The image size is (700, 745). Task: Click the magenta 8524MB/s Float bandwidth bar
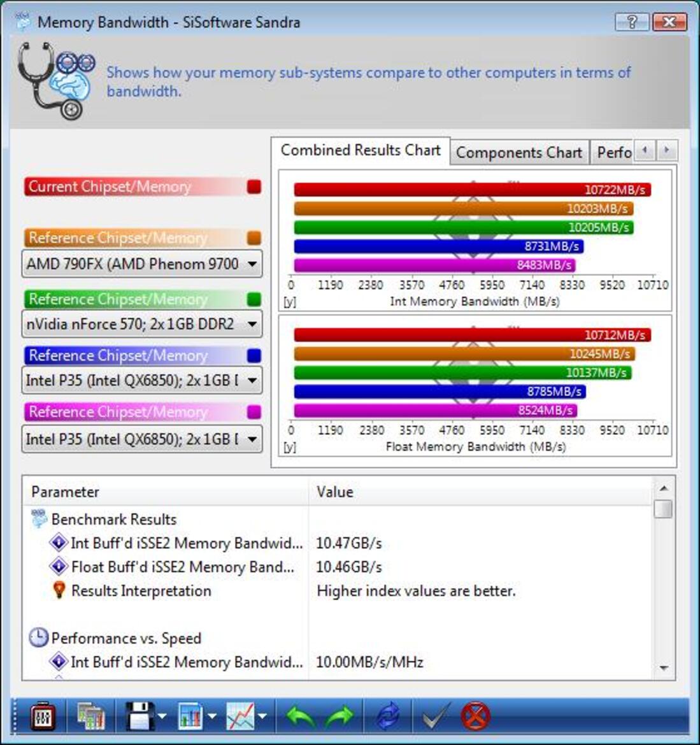coord(435,410)
